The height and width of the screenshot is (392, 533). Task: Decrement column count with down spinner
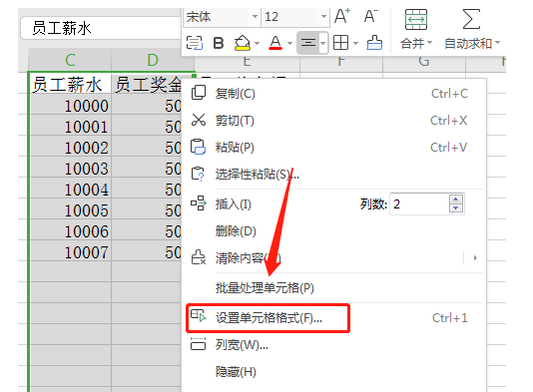pos(456,207)
